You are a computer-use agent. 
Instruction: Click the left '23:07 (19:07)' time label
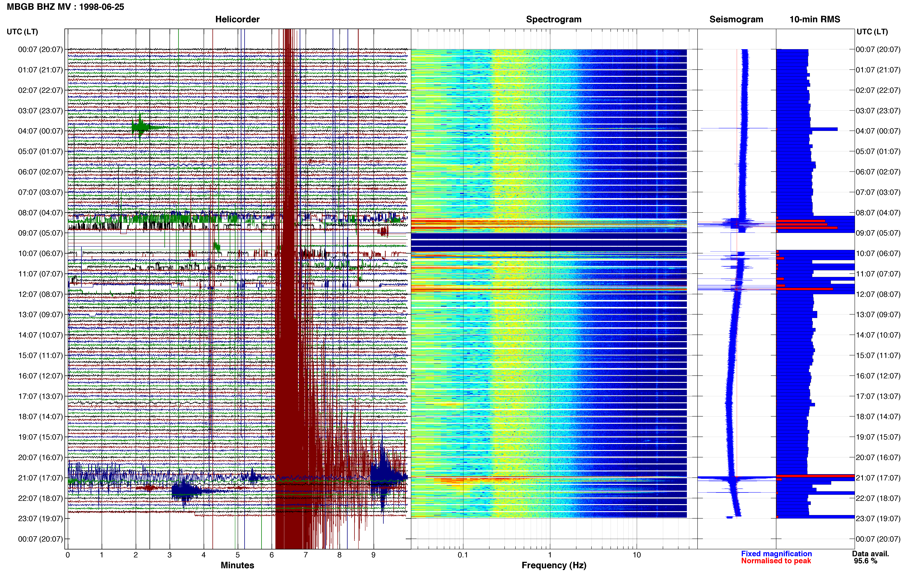40,519
